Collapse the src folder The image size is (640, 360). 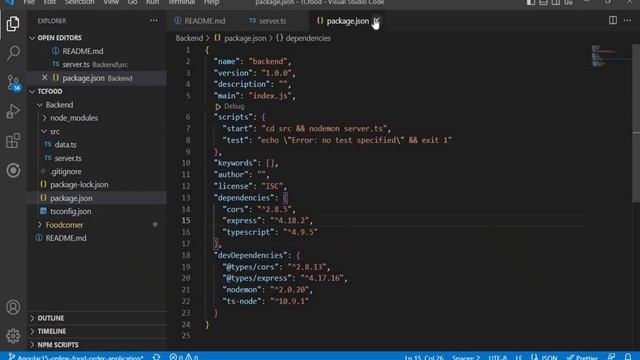[x=44, y=131]
